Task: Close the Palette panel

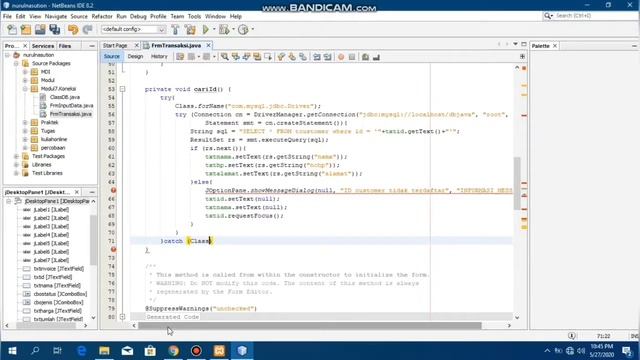Action: tap(555, 46)
